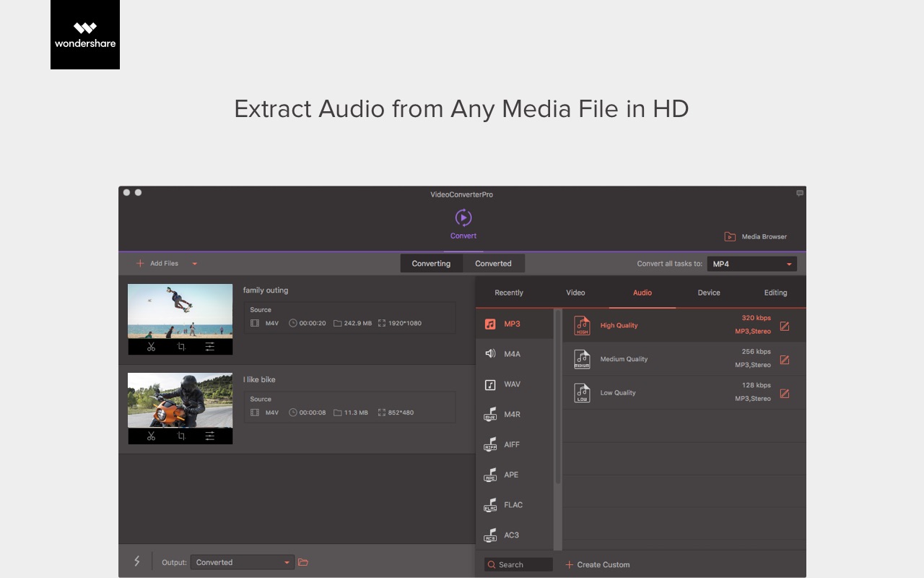The width and height of the screenshot is (924, 578).
Task: Click the crop icon on family outing
Action: tap(181, 347)
